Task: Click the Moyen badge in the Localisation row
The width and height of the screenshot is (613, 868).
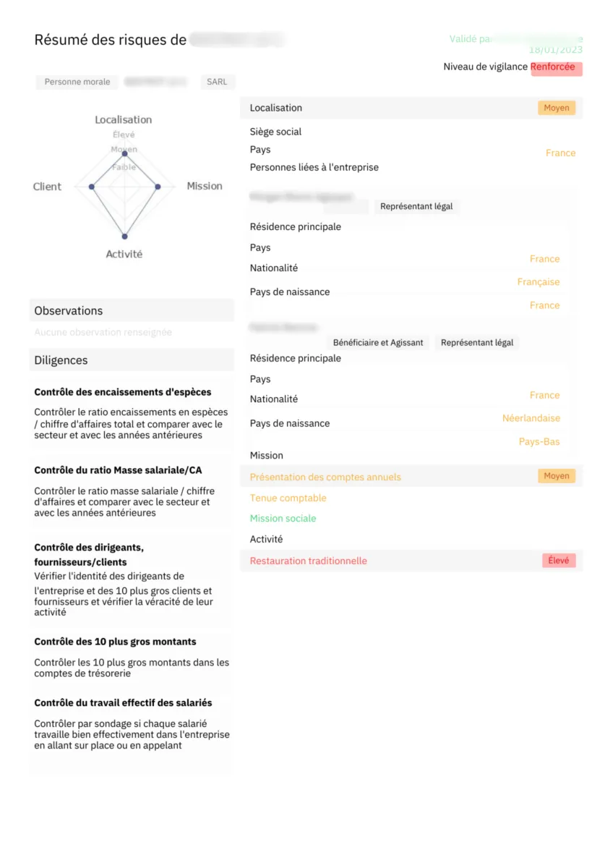Action: (x=557, y=108)
